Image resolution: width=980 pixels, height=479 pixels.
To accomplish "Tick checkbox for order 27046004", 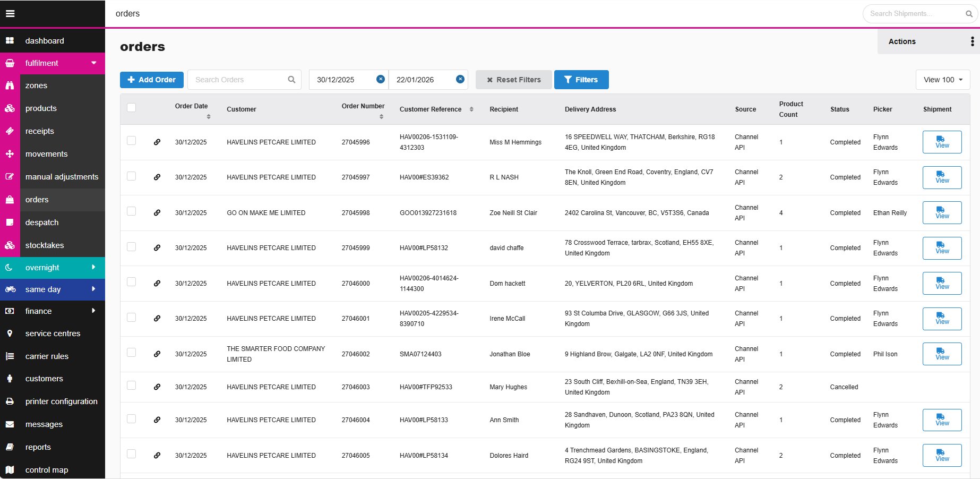I will (132, 418).
